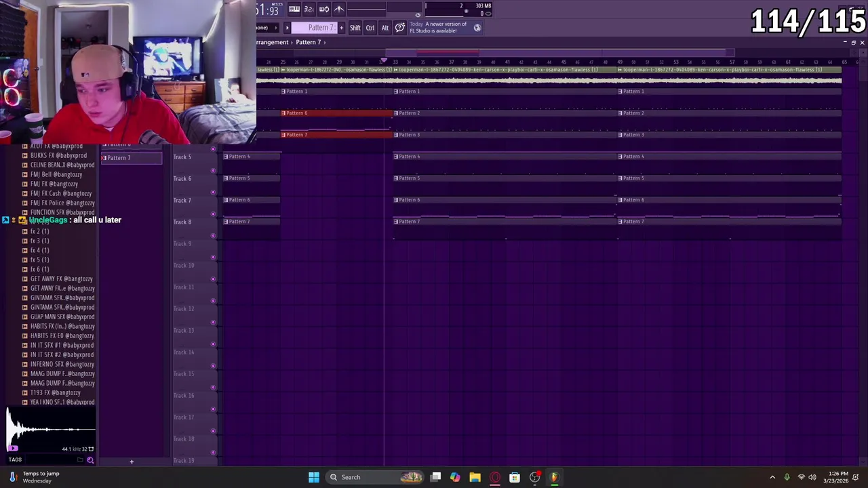The width and height of the screenshot is (868, 488).
Task: Add a new pattern with plus button
Action: click(x=341, y=28)
